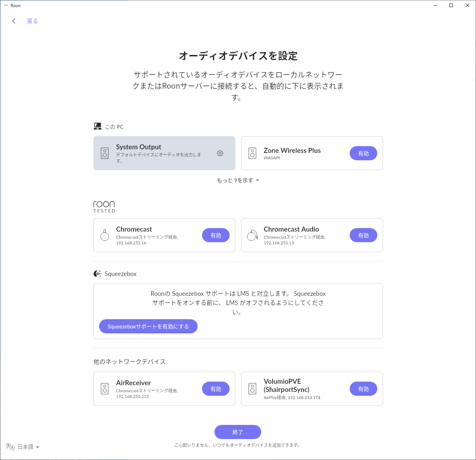
Task: Click the Roon title bar app icon
Action: coord(6,5)
